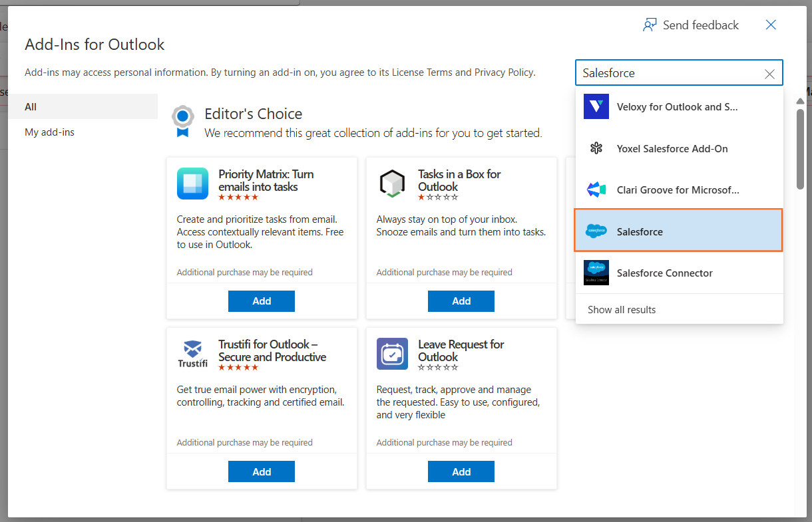Add the Leave Request for Outlook add-in

tap(461, 471)
